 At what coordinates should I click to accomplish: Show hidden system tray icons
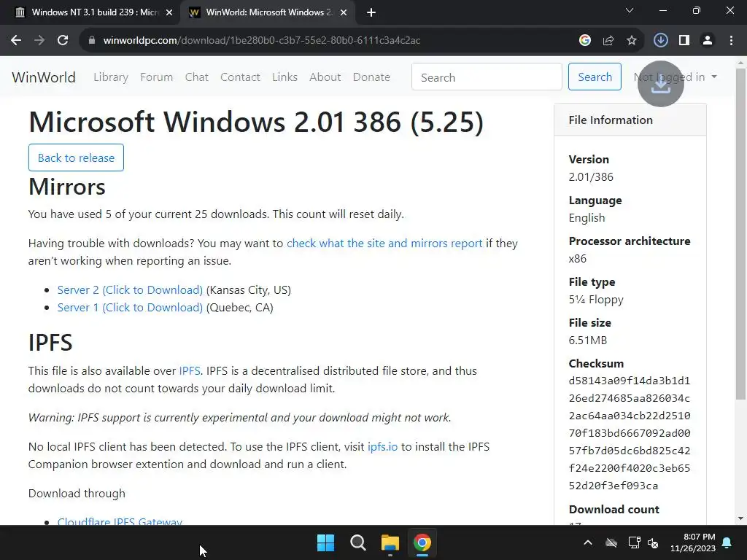588,542
